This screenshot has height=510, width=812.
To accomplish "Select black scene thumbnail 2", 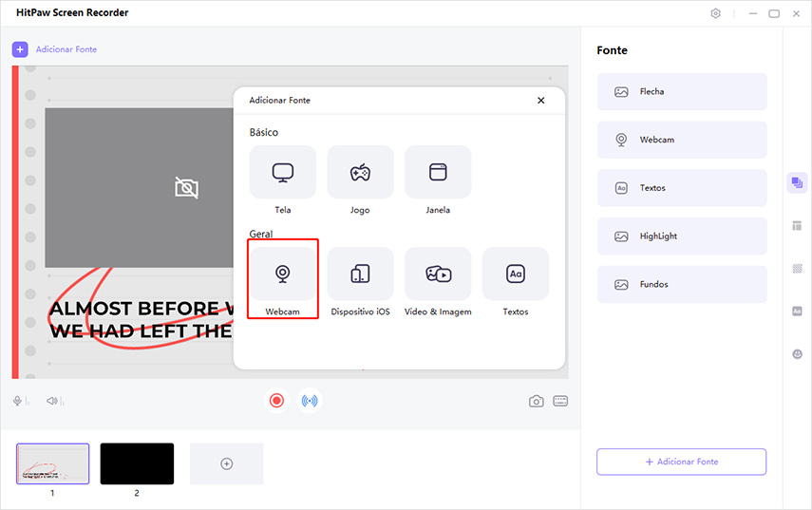I will pyautogui.click(x=137, y=463).
